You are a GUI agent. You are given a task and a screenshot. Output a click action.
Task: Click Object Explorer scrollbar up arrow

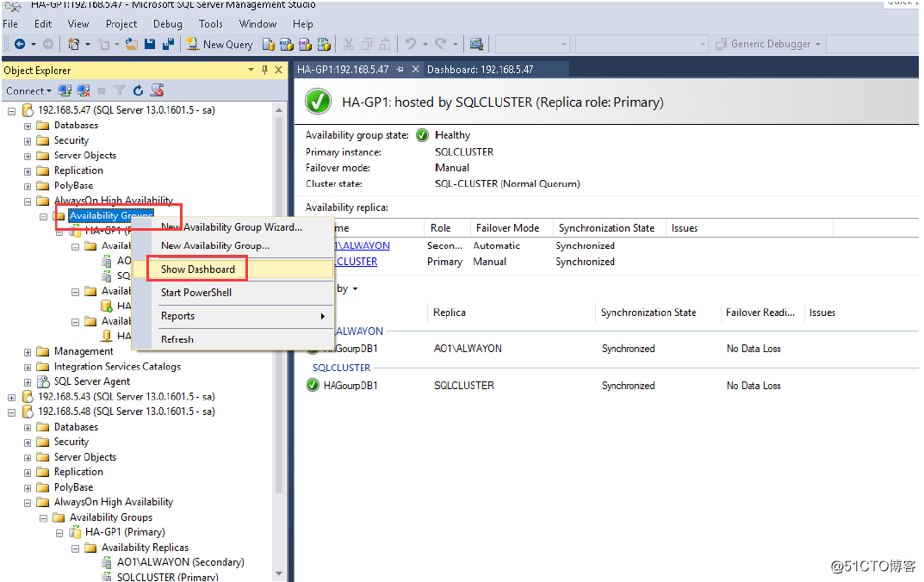(279, 110)
